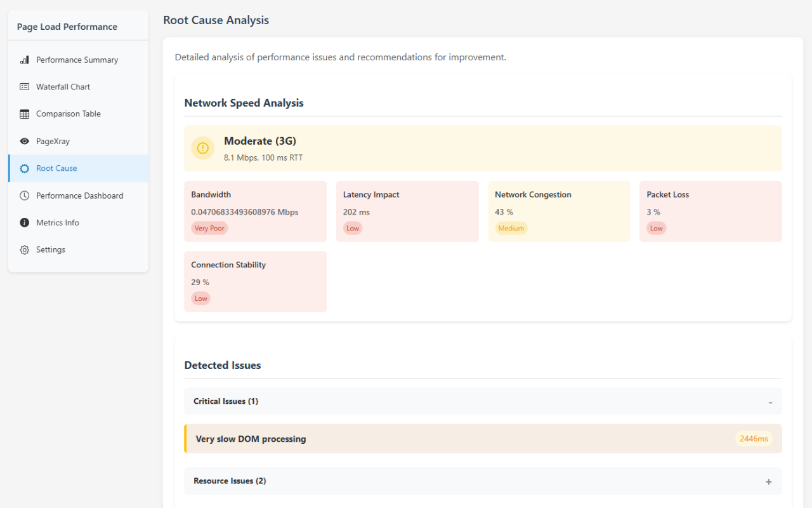Click the Root Cause gear icon
The image size is (812, 508).
(25, 168)
